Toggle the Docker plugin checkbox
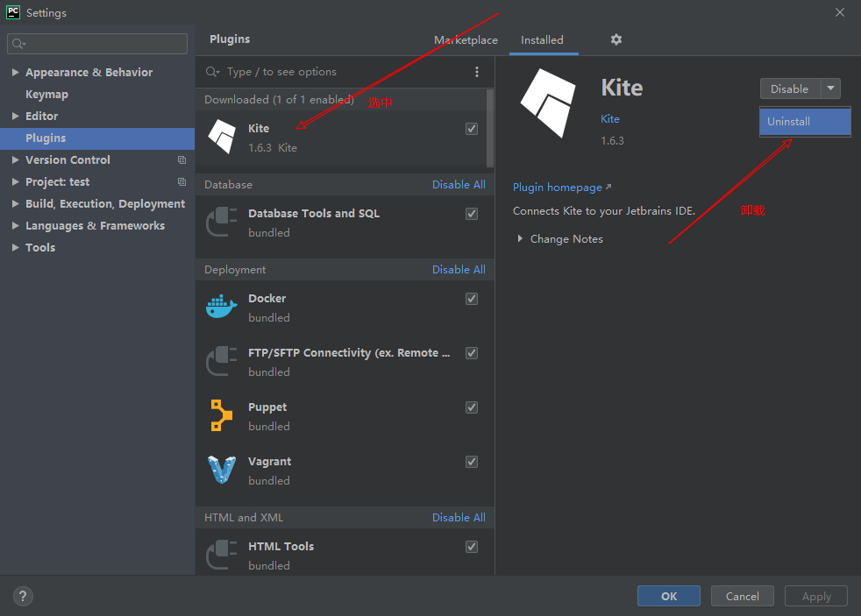861x616 pixels. [x=472, y=299]
